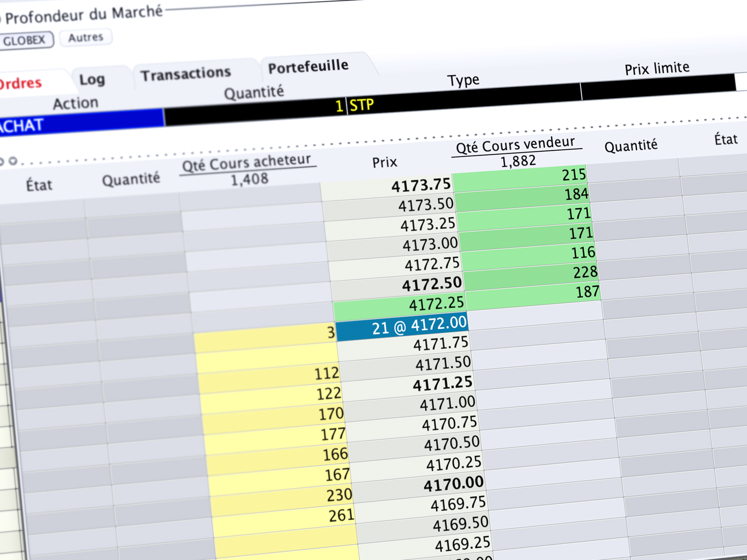This screenshot has height=560, width=747.
Task: Click bid quantity 112
Action: (x=326, y=373)
